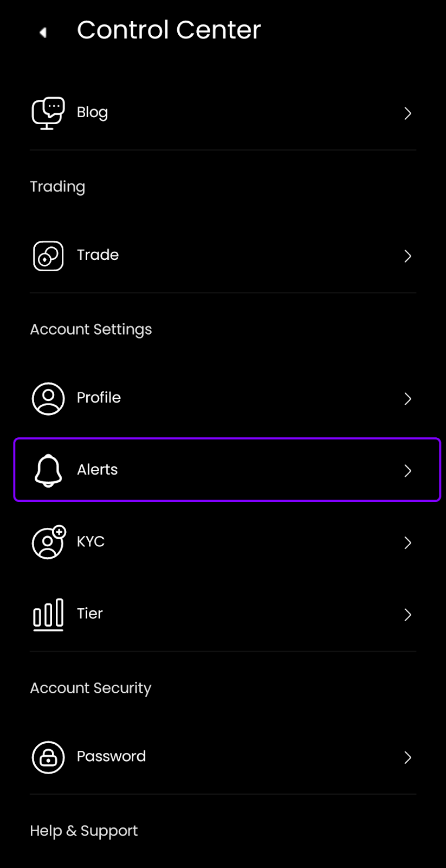Screen dimensions: 446x868
Task: Click the Tier bar chart icon
Action: [48, 614]
